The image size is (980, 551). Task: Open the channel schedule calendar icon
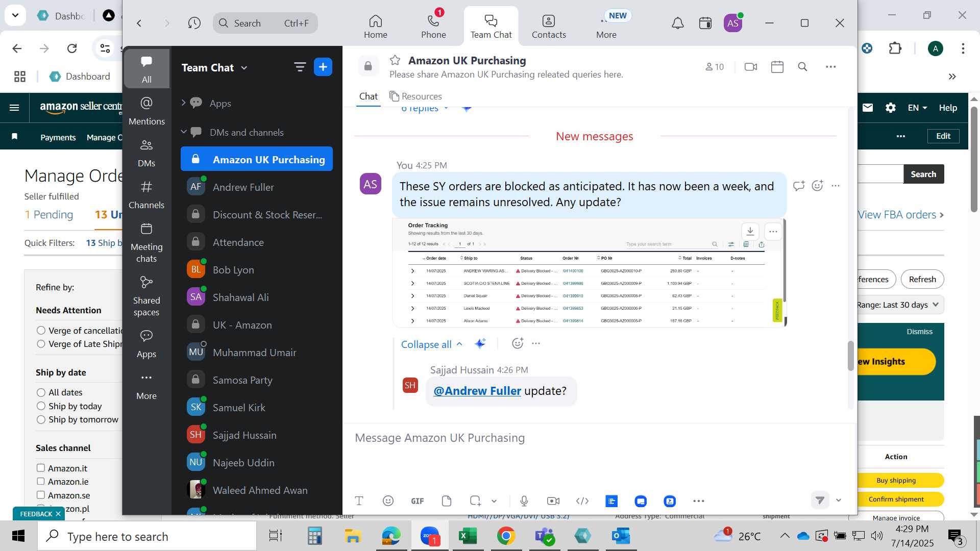coord(777,67)
